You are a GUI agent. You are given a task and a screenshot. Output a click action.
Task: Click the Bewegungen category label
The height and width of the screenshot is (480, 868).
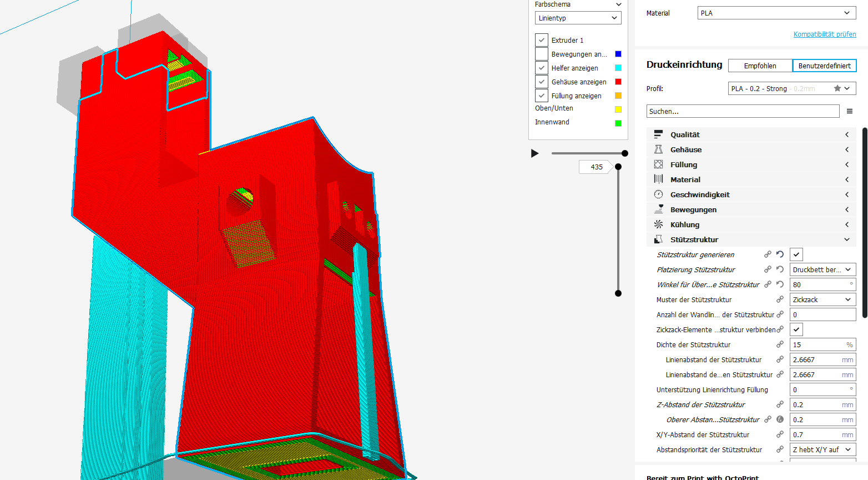693,209
